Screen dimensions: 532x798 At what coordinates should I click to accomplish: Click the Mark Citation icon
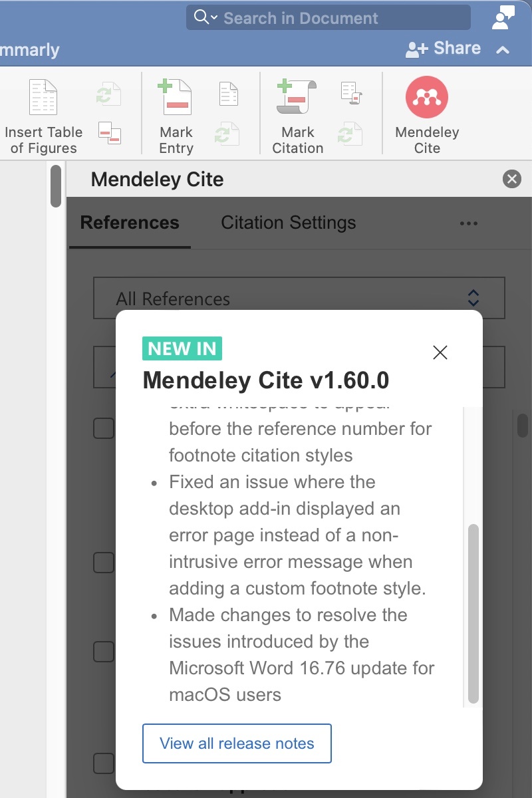(x=297, y=98)
